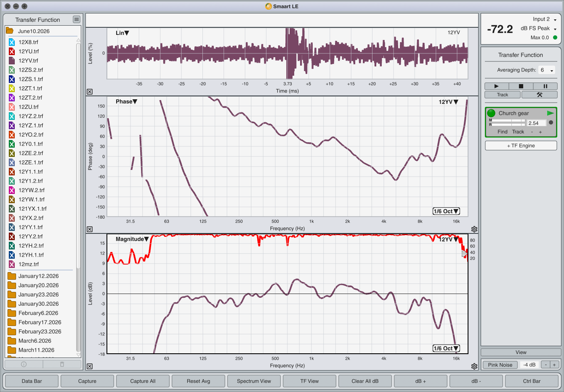564x392 pixels.
Task: Click the 12YY.2.trf dark red icon
Action: point(12,236)
